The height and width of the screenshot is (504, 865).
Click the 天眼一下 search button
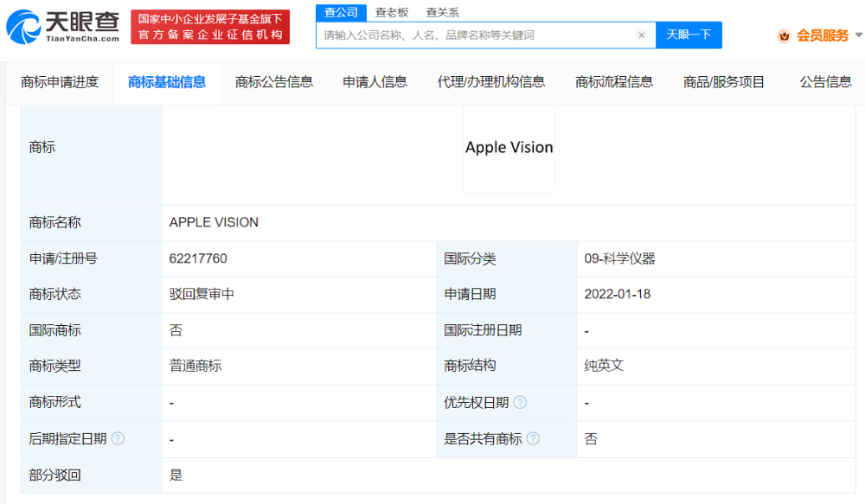pyautogui.click(x=689, y=35)
